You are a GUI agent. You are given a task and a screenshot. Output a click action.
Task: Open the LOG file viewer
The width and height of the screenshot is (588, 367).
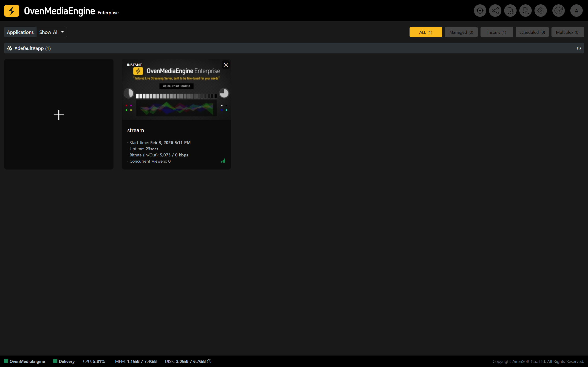pyautogui.click(x=510, y=11)
